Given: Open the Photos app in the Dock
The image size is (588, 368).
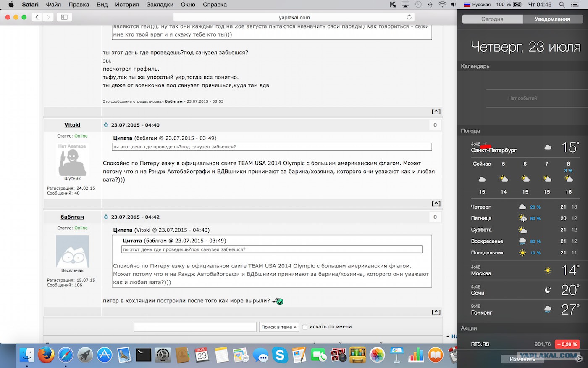Looking at the screenshot, I should pos(377,355).
